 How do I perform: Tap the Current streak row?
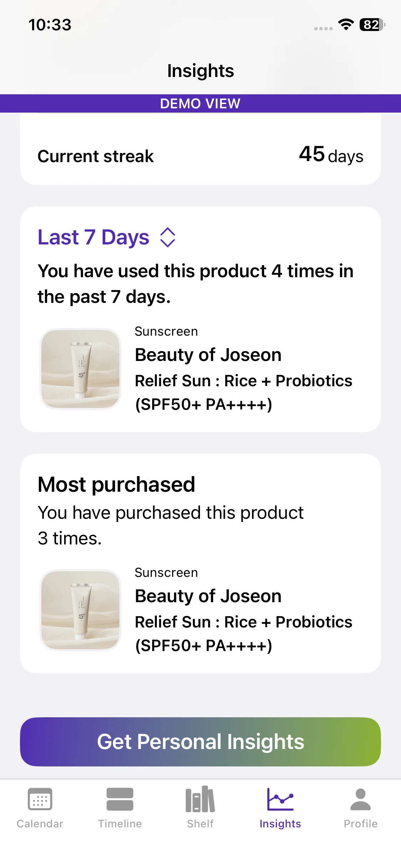(x=96, y=156)
